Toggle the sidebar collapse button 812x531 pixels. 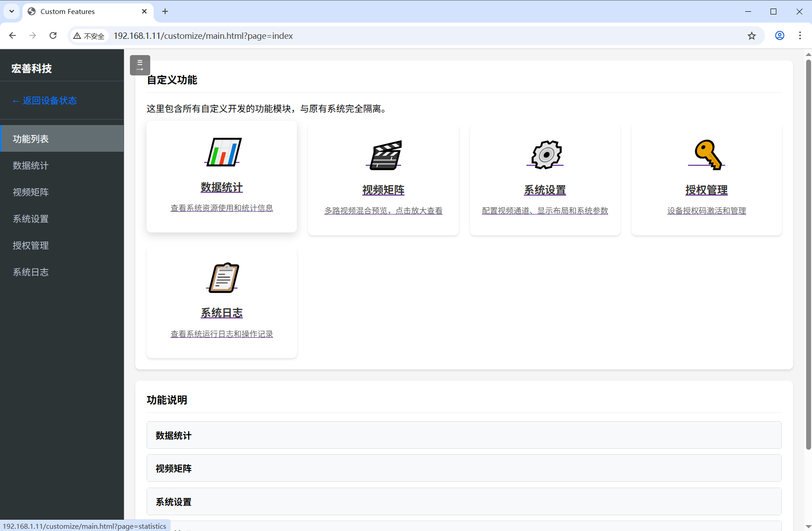[x=140, y=65]
